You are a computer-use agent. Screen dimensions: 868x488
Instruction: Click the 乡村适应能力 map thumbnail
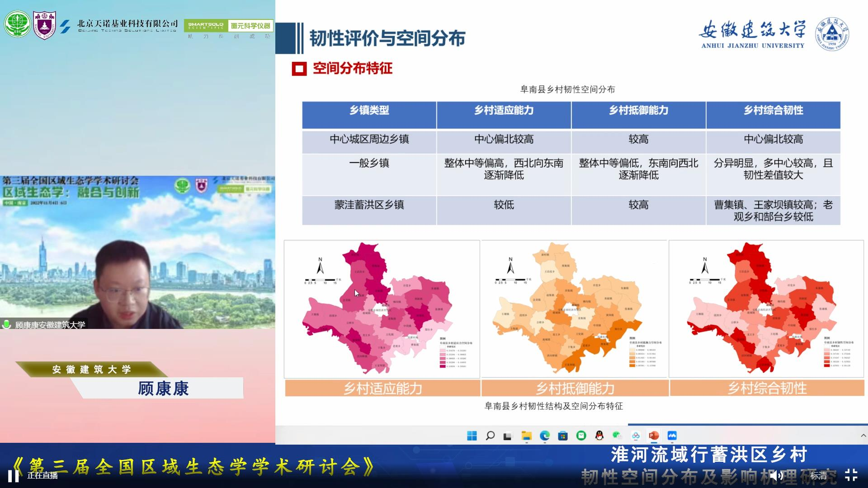pyautogui.click(x=382, y=309)
